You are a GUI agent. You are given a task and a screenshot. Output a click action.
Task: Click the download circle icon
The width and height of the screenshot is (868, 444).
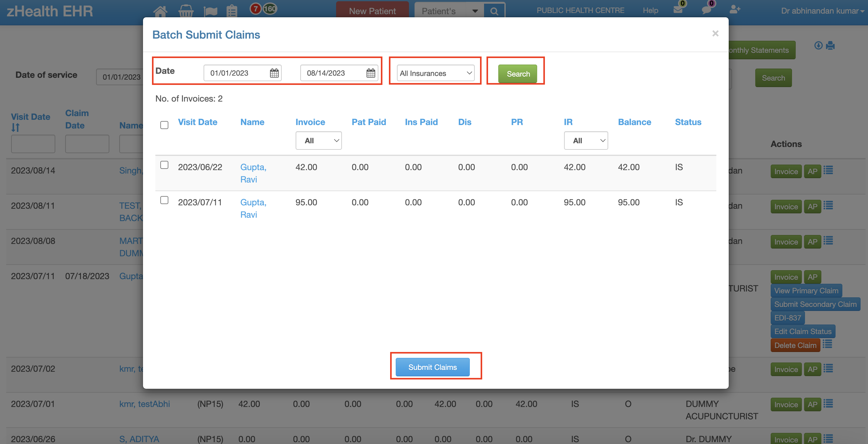818,45
